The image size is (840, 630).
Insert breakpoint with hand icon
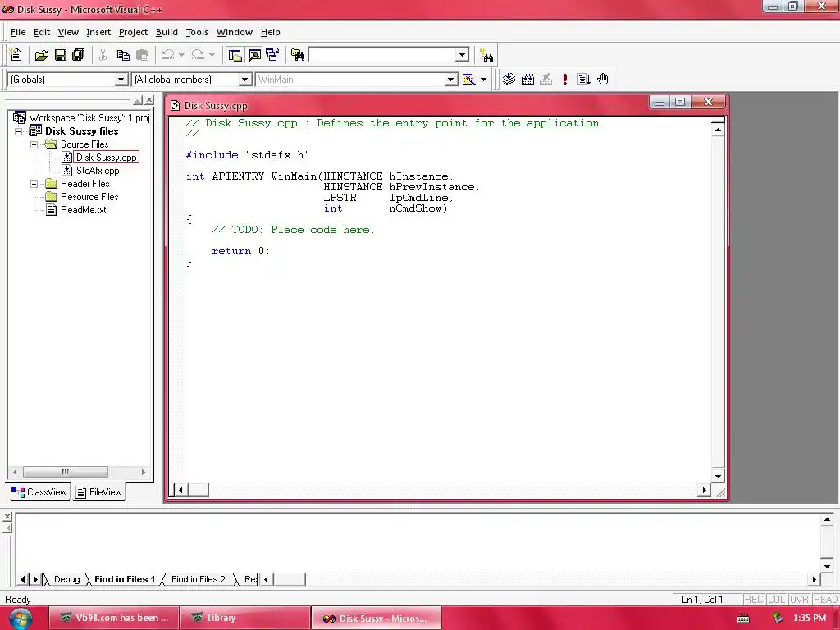pyautogui.click(x=603, y=80)
